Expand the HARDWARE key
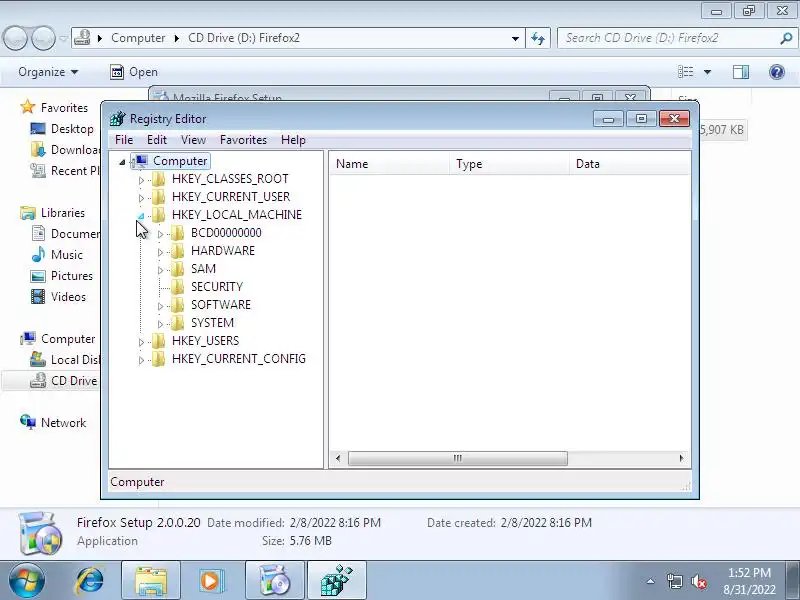This screenshot has height=600, width=800. [x=160, y=252]
